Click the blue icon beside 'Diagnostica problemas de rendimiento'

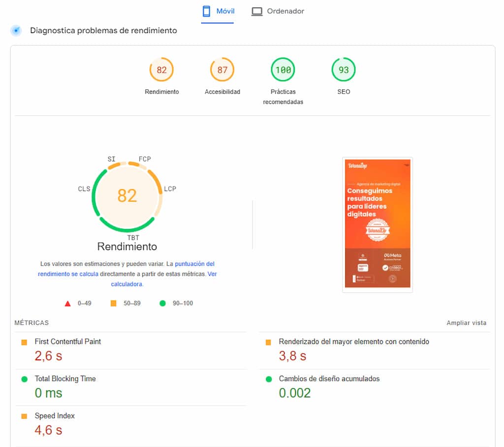[x=16, y=30]
